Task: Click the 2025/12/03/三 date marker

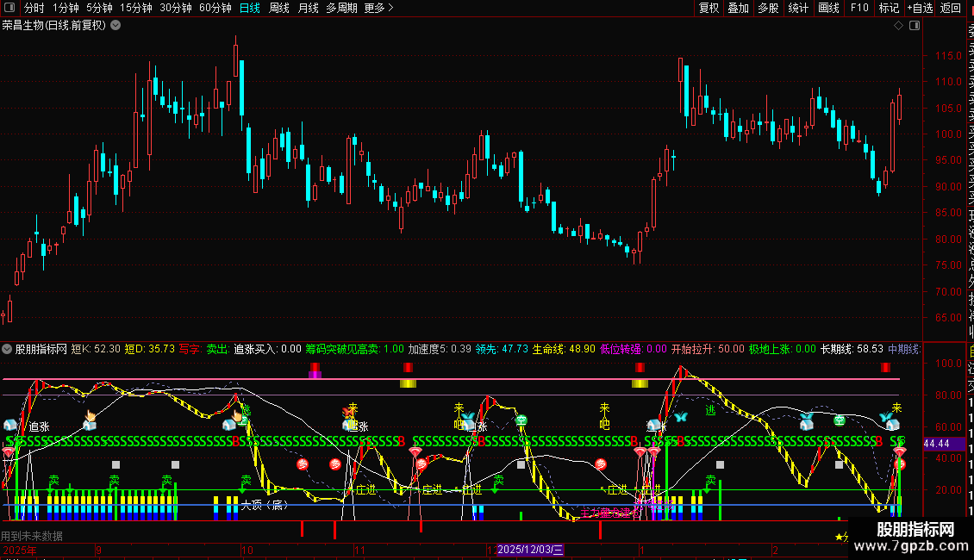Action: pos(530,550)
